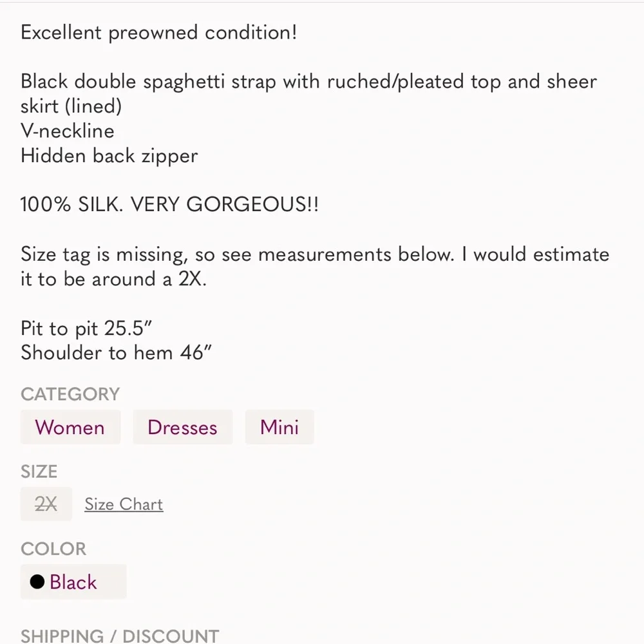The height and width of the screenshot is (644, 644).
Task: Click the COLOR section heading
Action: (53, 549)
